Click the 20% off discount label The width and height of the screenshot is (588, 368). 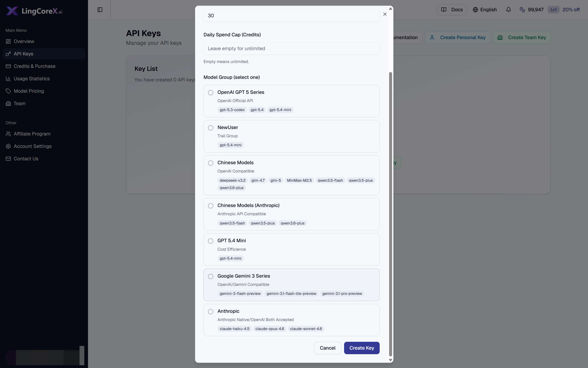pyautogui.click(x=571, y=10)
